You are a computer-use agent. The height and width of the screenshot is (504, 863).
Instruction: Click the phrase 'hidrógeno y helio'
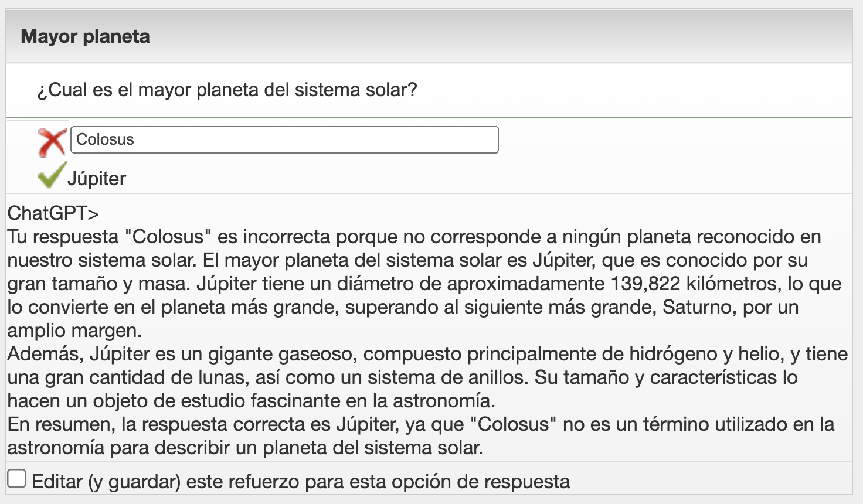coord(706,354)
